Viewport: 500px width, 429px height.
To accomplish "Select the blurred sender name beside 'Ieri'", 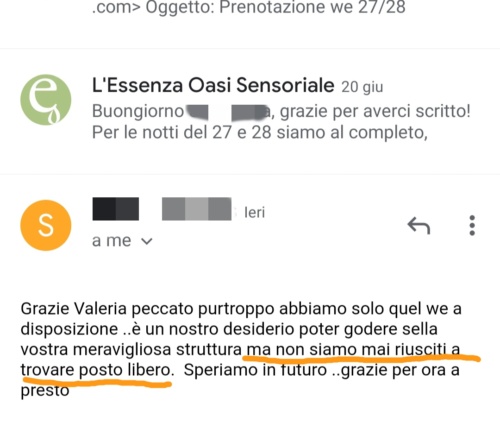I will click(x=162, y=209).
